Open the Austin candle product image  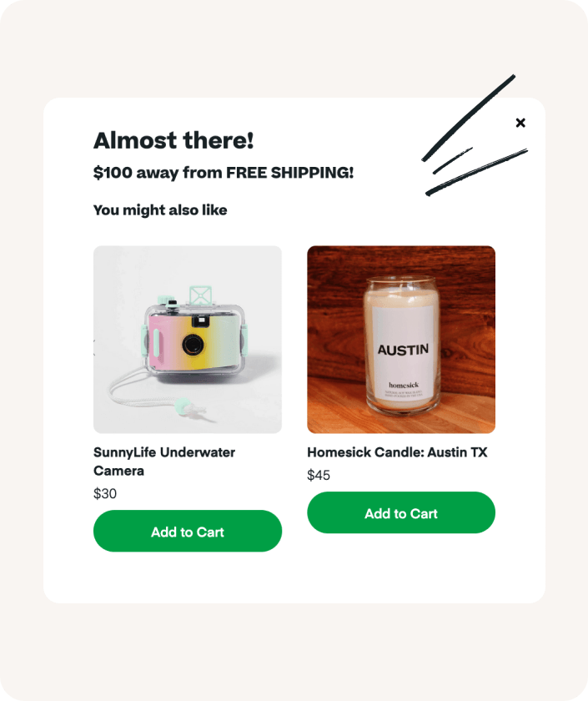click(x=401, y=340)
